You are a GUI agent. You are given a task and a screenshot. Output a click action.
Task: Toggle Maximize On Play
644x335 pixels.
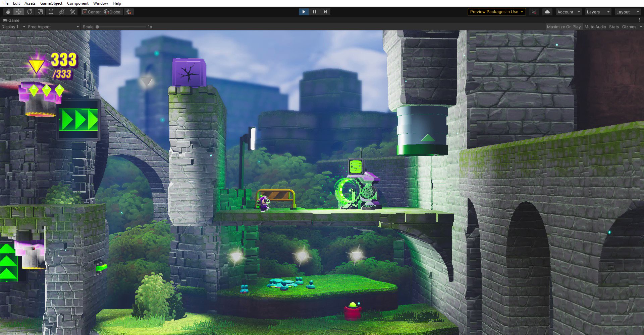point(564,27)
